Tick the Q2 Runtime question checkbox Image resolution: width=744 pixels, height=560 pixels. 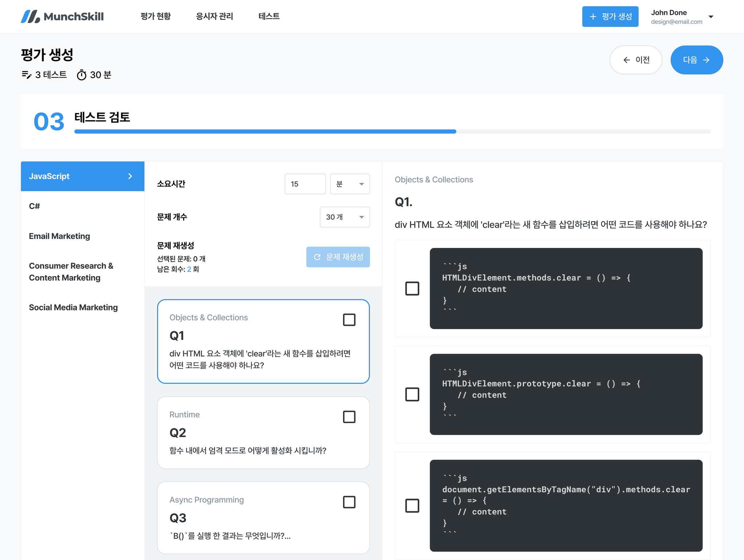349,417
